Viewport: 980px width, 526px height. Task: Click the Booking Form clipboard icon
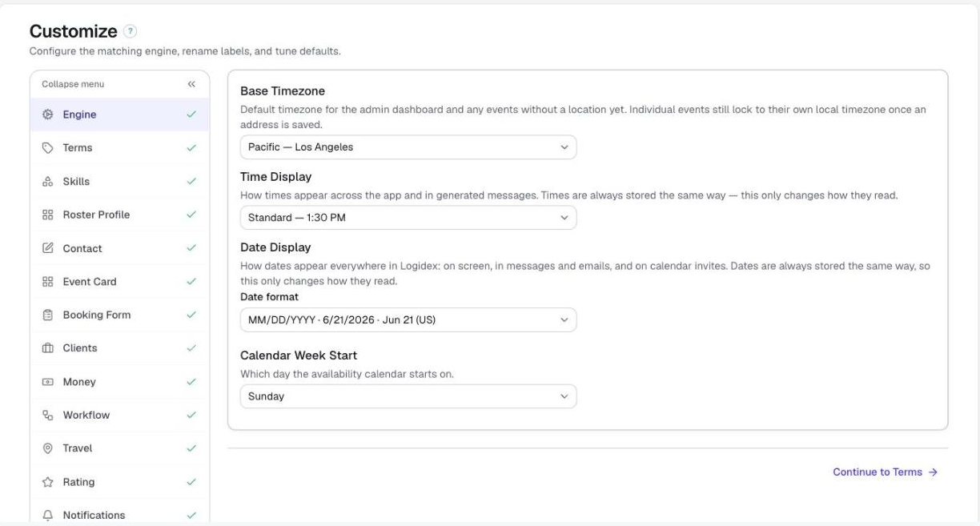pos(47,315)
